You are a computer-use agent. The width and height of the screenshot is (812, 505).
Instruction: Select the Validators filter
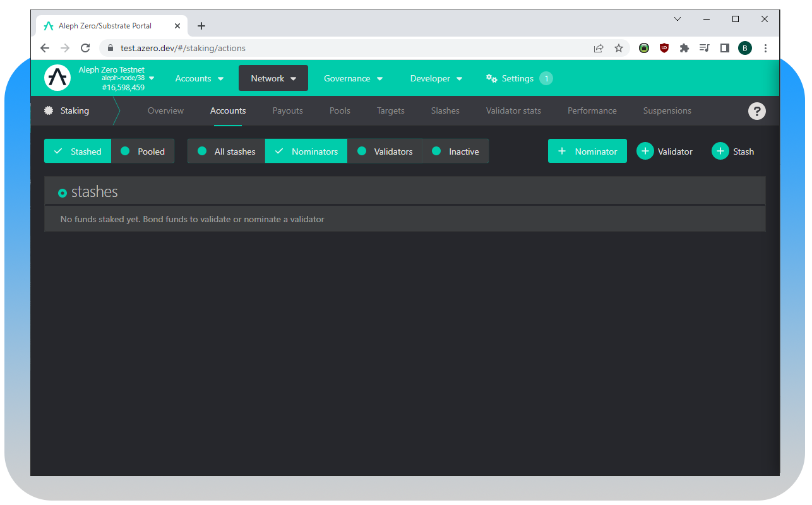coord(385,151)
